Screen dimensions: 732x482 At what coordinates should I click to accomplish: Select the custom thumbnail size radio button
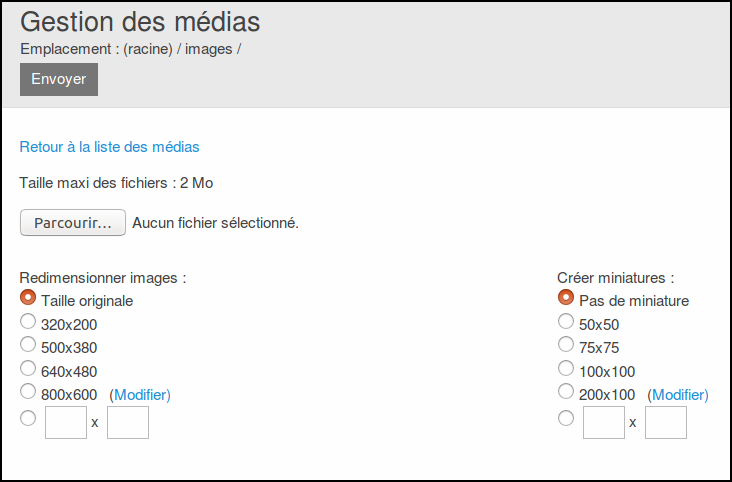pyautogui.click(x=566, y=418)
